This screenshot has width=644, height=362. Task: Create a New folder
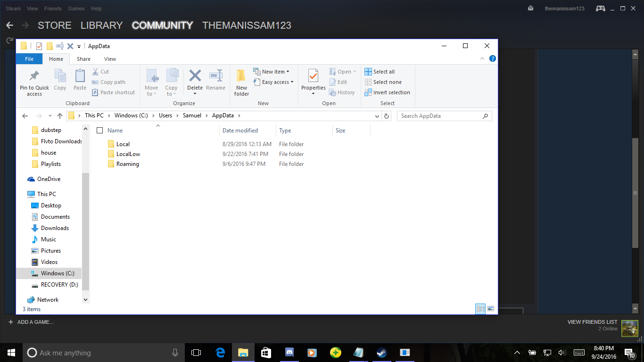(241, 82)
